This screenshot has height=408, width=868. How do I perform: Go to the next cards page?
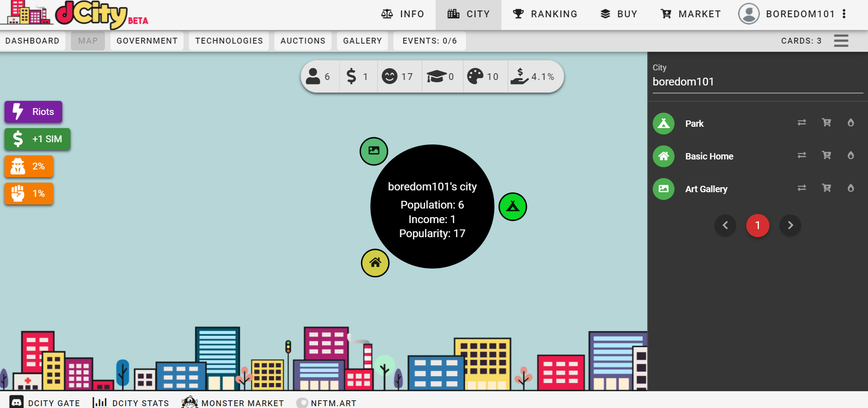790,225
